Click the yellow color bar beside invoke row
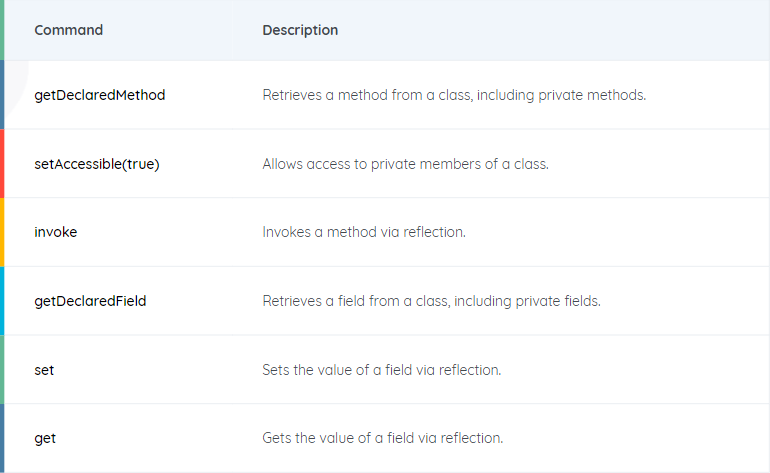The height and width of the screenshot is (473, 770). click(x=2, y=232)
